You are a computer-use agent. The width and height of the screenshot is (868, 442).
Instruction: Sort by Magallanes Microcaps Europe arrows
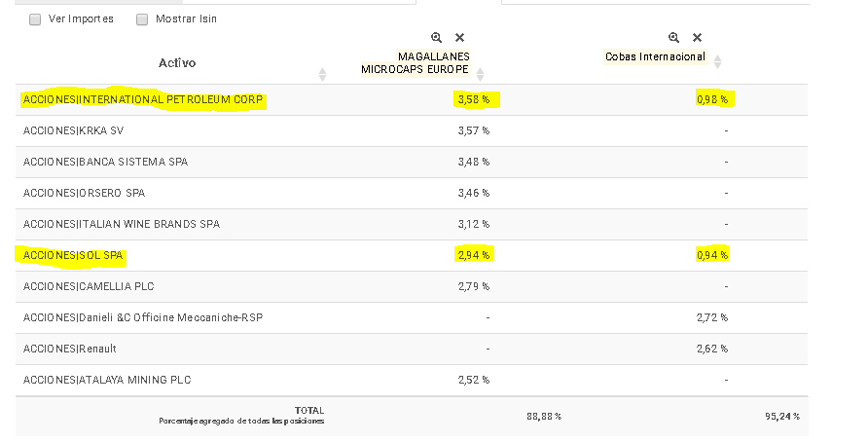pyautogui.click(x=480, y=74)
